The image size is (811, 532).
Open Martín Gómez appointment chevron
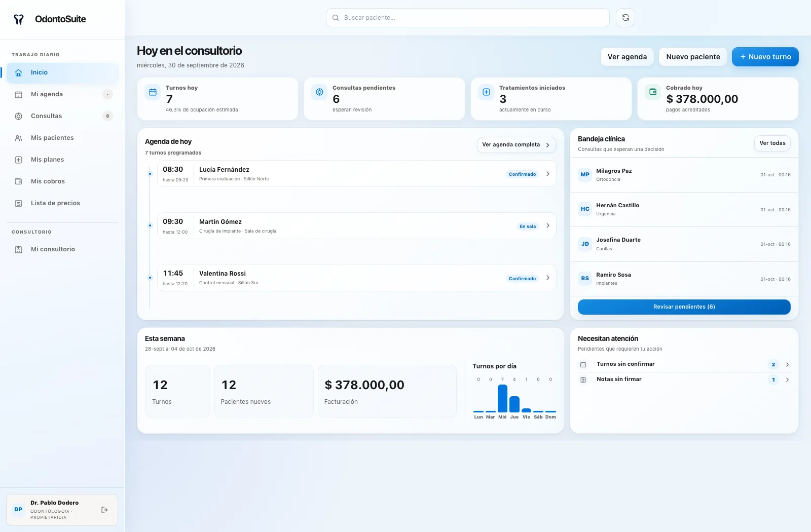click(x=548, y=226)
